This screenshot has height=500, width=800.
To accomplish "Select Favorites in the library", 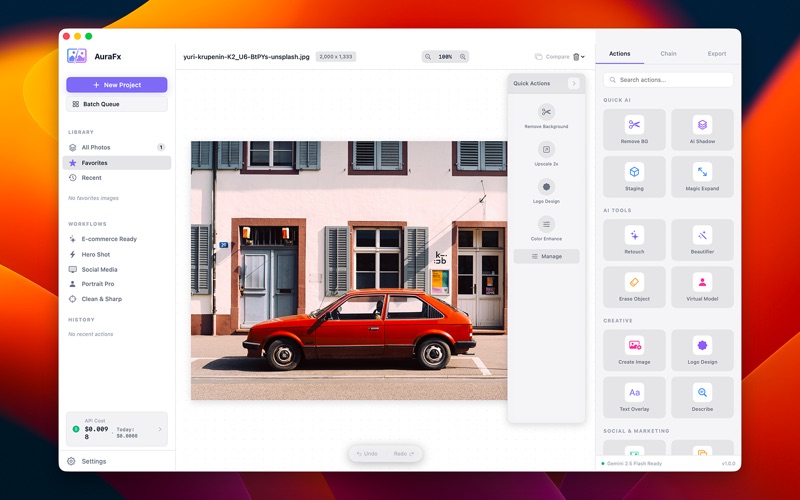I will click(117, 163).
